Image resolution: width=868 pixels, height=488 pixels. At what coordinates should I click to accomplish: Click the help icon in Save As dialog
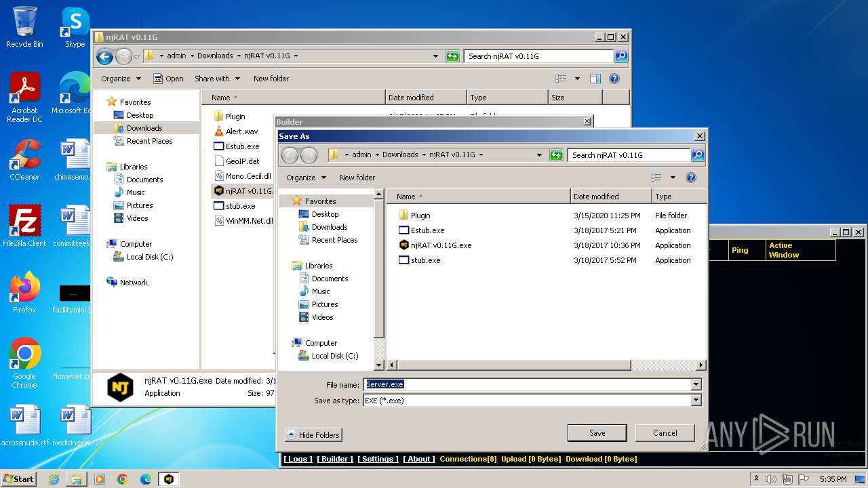691,178
